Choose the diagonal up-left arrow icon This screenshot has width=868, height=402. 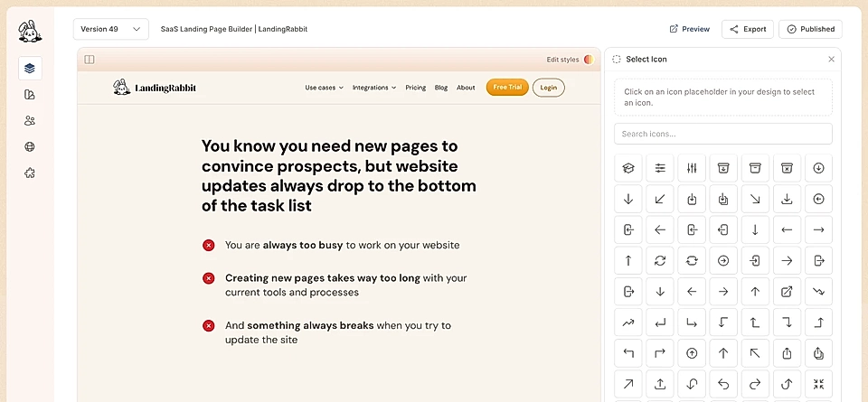755,353
